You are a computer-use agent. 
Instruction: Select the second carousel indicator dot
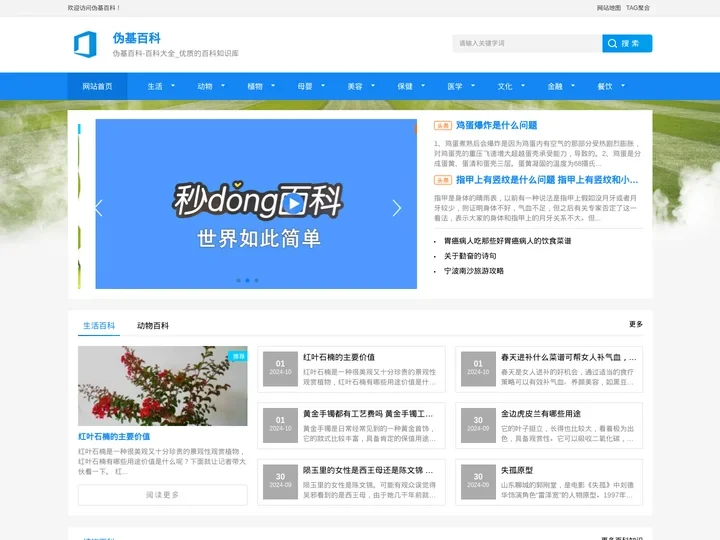(x=248, y=280)
